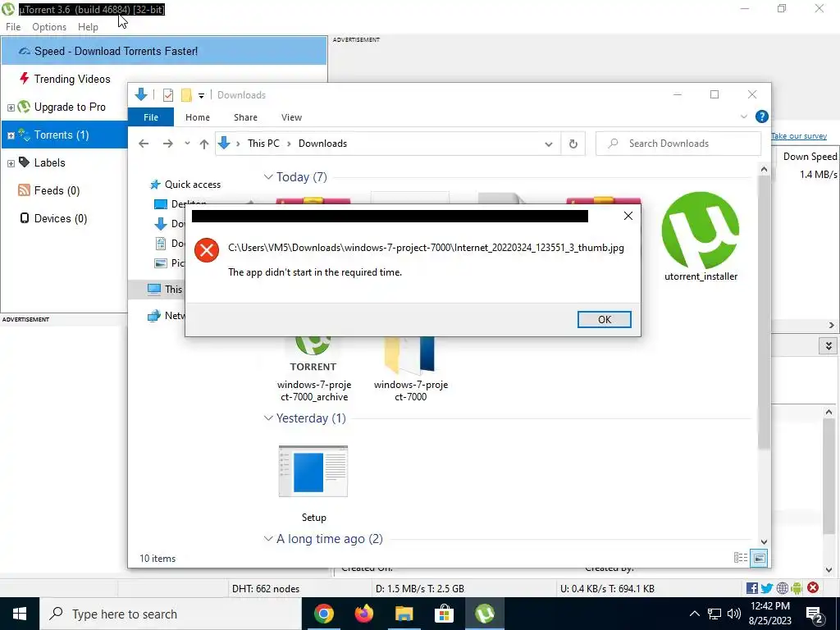Image resolution: width=840 pixels, height=630 pixels.
Task: Click Explorer vertical scrollbar down arrow
Action: click(x=764, y=542)
